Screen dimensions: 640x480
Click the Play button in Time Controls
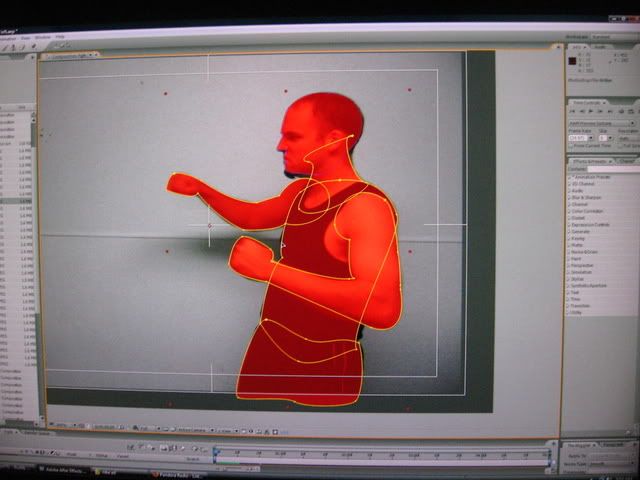[x=591, y=111]
